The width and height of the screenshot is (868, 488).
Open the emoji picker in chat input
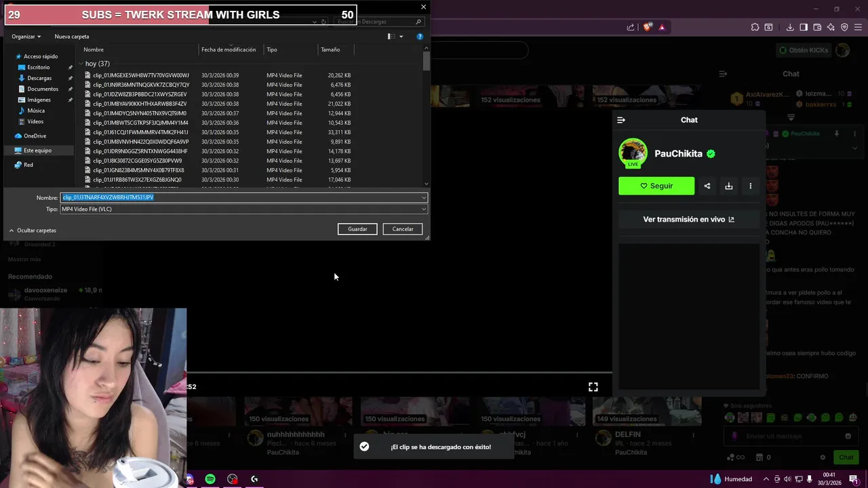(x=848, y=436)
